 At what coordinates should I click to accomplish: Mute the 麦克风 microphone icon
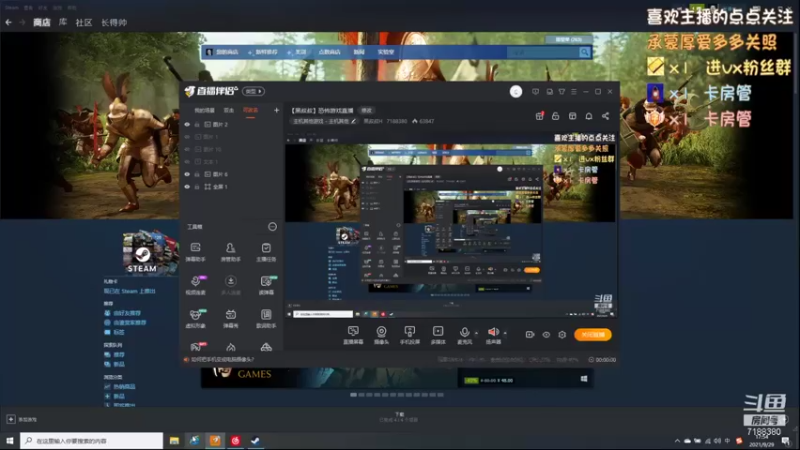464,332
